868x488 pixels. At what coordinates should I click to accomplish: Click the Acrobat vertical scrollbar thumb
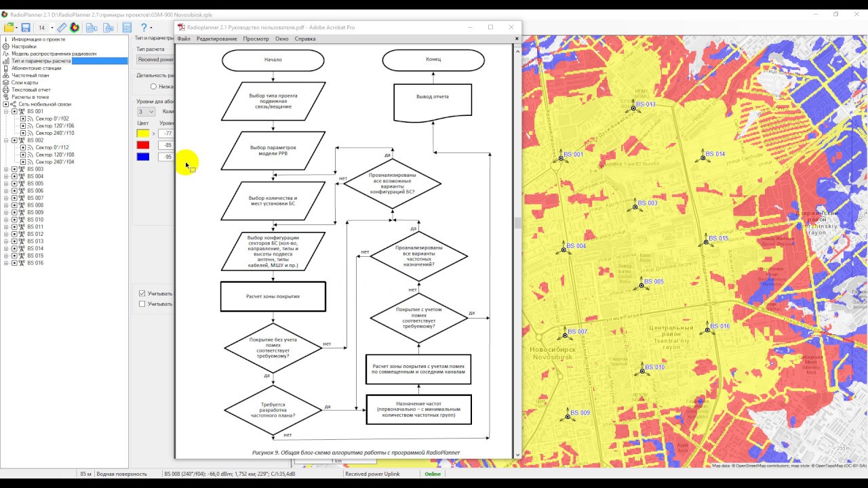click(x=517, y=222)
